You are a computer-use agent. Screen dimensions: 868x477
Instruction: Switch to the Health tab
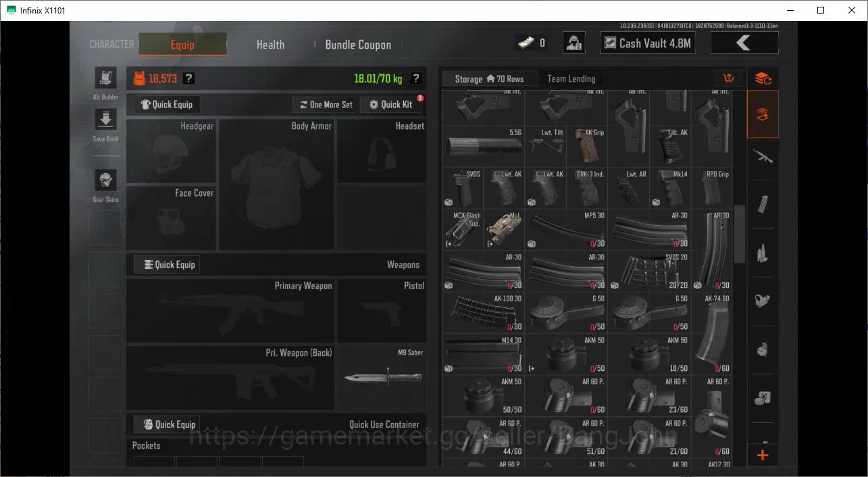(x=270, y=45)
